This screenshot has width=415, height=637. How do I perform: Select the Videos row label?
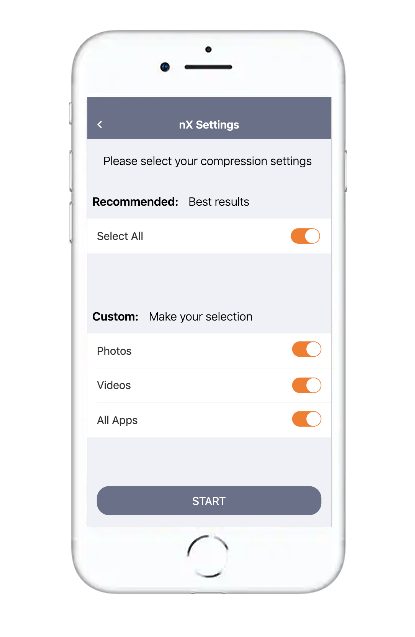114,385
